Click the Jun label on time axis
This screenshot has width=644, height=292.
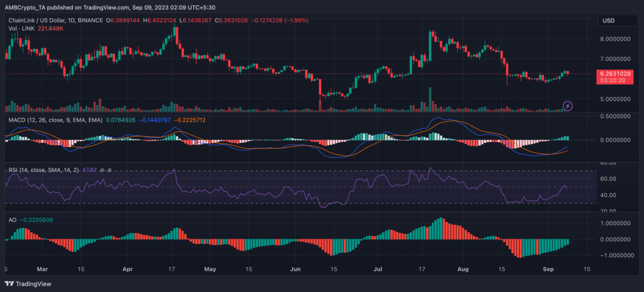[x=296, y=269]
